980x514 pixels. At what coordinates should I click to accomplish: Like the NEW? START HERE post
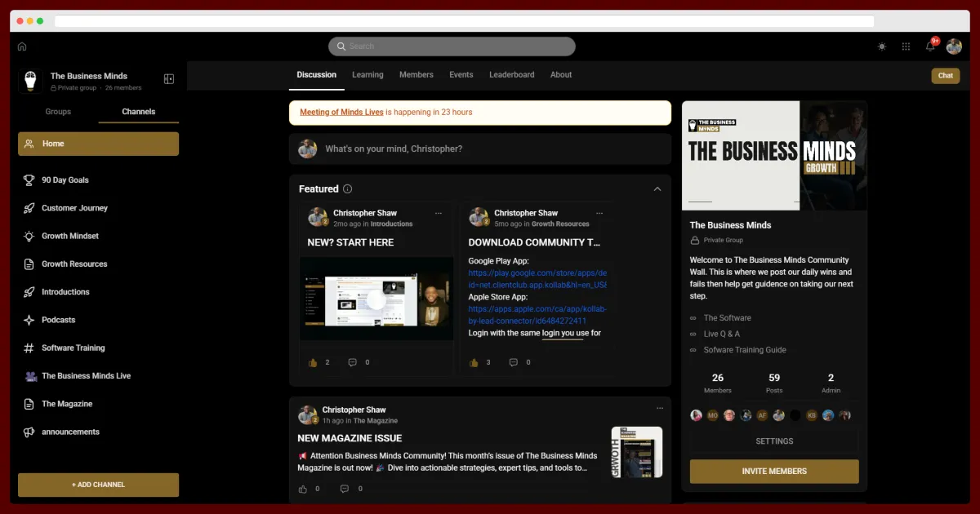click(x=313, y=362)
